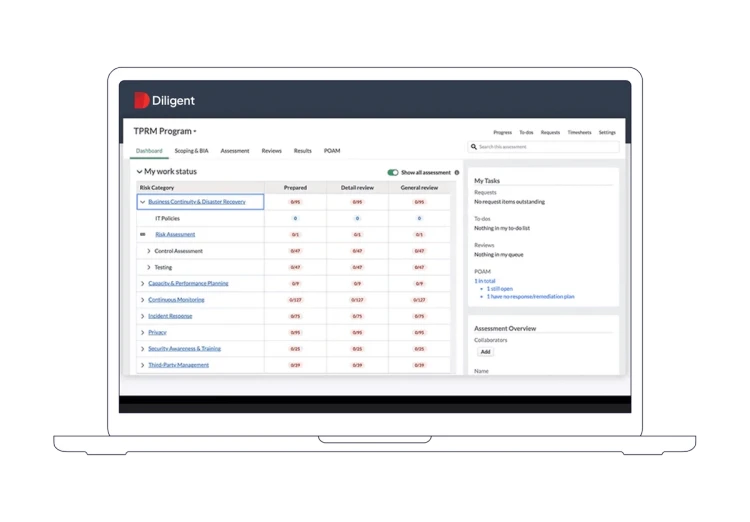Image resolution: width=750 pixels, height=522 pixels.
Task: Collapse the Business Continuity & Disaster Recovery row
Action: [x=143, y=202]
